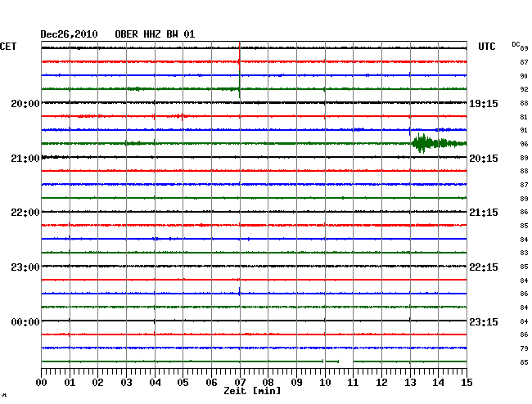Click minute tick label "02"
Viewport: 532px width, 404px height.
tap(97, 383)
